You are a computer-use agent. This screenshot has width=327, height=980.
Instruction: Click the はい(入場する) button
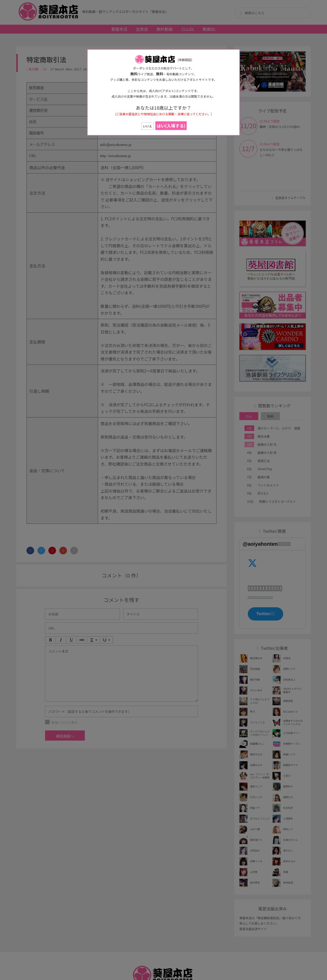pos(171,126)
